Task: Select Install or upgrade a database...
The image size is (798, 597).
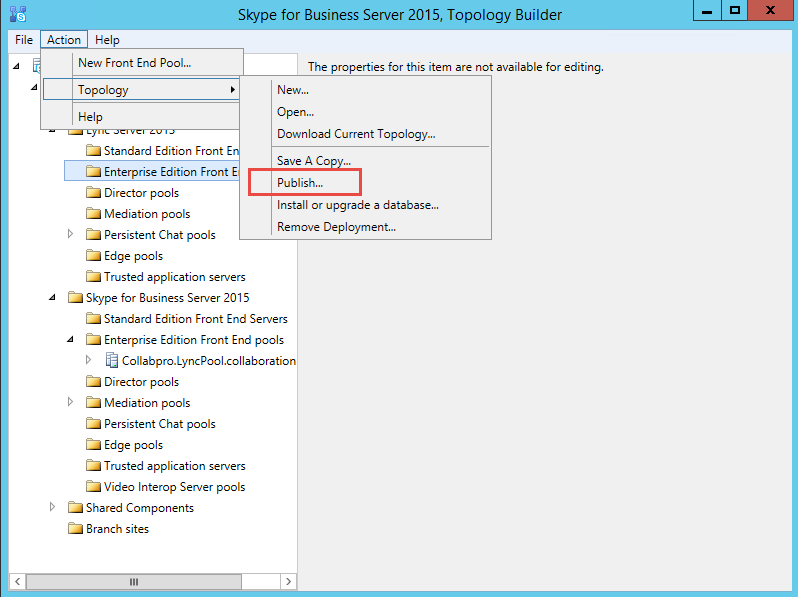Action: coord(365,205)
